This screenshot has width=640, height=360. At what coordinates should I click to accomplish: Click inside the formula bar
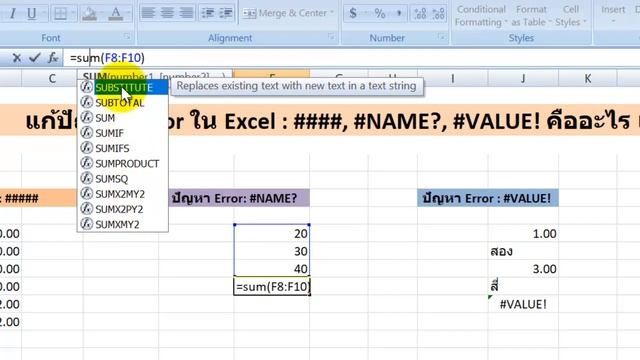click(x=351, y=58)
